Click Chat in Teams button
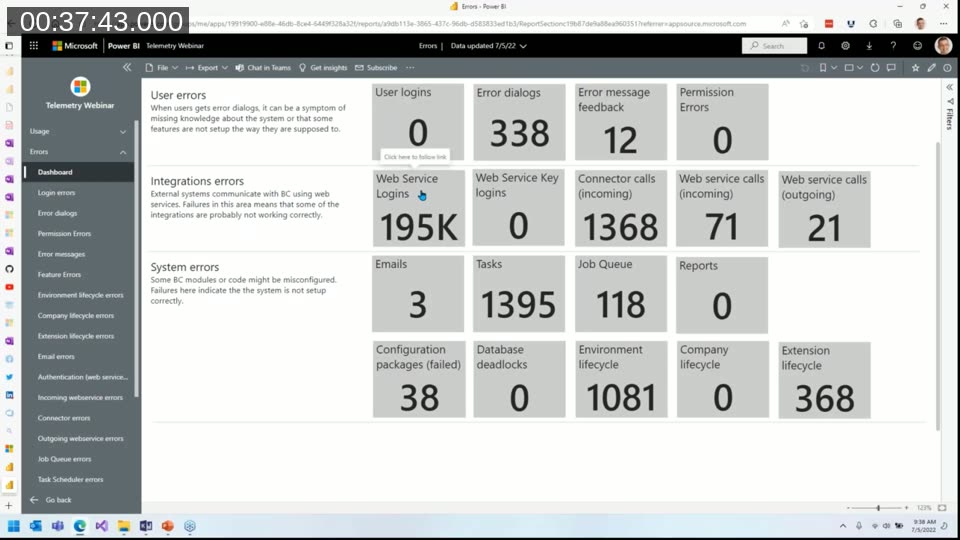Viewport: 960px width, 540px height. pos(263,68)
